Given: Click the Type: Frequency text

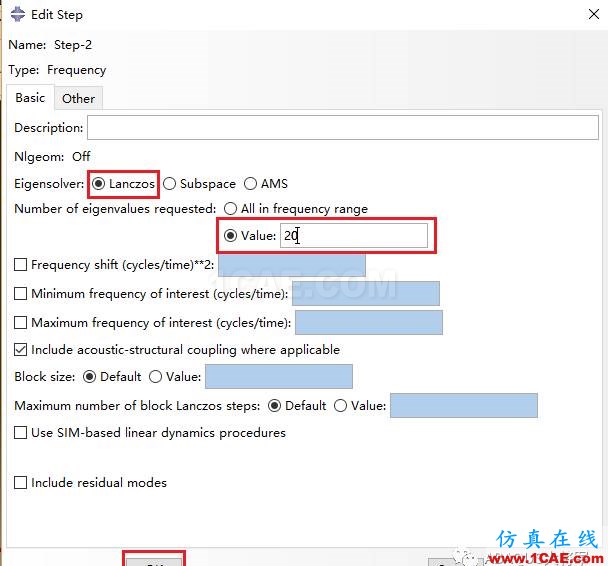Looking at the screenshot, I should click(57, 70).
